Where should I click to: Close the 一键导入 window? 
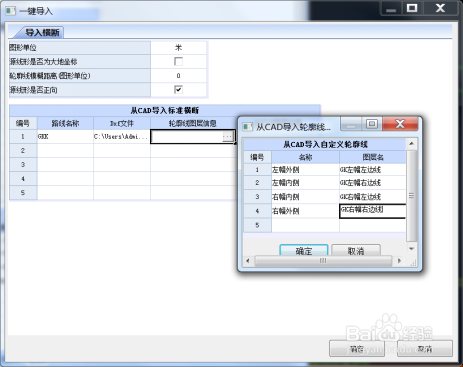pyautogui.click(x=440, y=8)
